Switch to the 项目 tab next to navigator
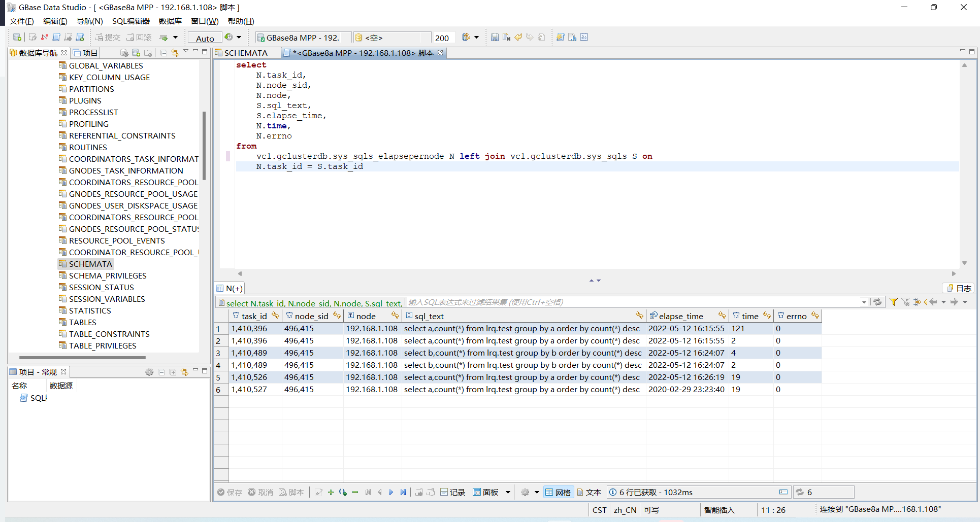The height and width of the screenshot is (522, 980). pyautogui.click(x=85, y=53)
